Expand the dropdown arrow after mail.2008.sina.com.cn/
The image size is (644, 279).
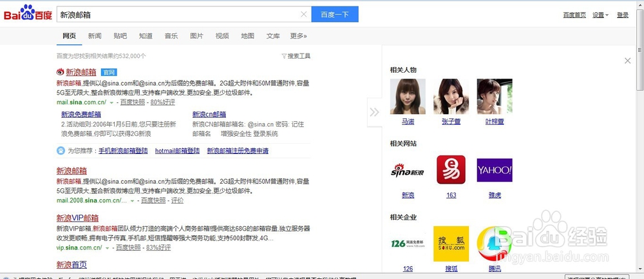pyautogui.click(x=132, y=201)
